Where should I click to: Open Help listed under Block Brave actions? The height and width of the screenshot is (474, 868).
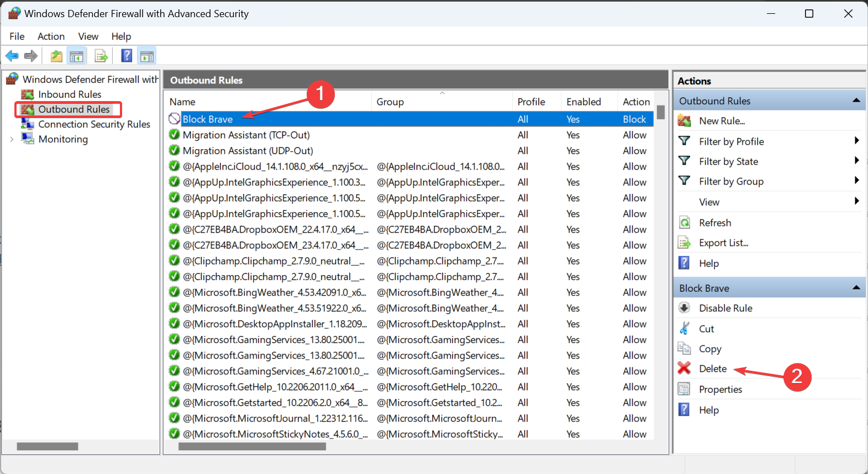tap(709, 410)
